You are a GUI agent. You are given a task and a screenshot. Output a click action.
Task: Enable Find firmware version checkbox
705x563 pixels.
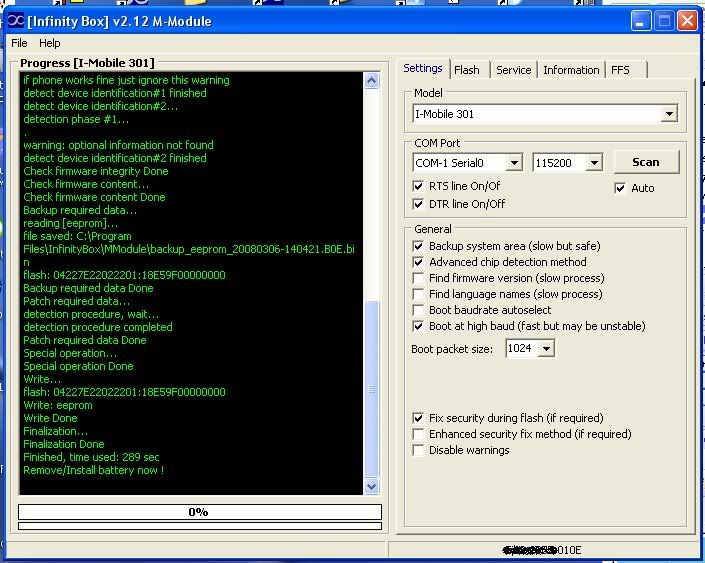pyautogui.click(x=418, y=278)
